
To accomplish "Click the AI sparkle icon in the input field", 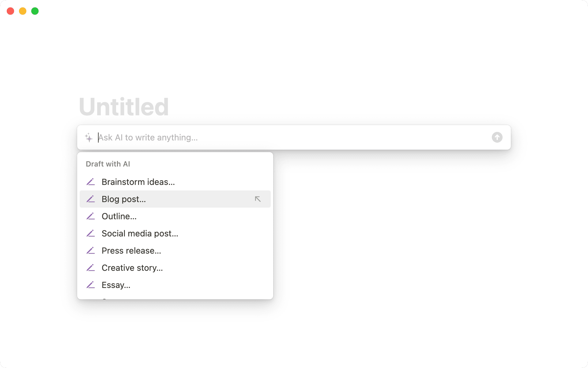I will pos(89,138).
